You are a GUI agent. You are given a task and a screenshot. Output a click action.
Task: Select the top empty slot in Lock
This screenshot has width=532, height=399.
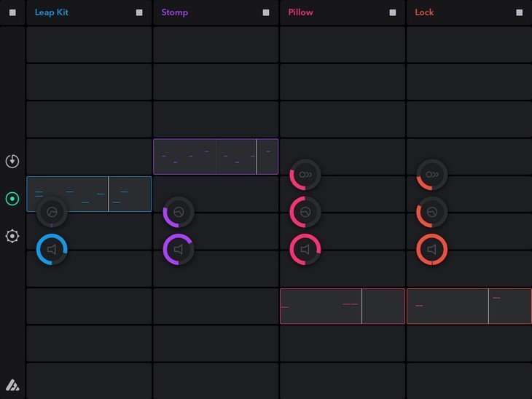pos(469,44)
